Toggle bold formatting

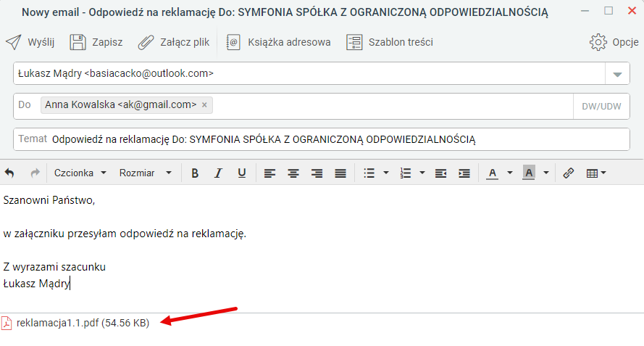click(x=195, y=173)
